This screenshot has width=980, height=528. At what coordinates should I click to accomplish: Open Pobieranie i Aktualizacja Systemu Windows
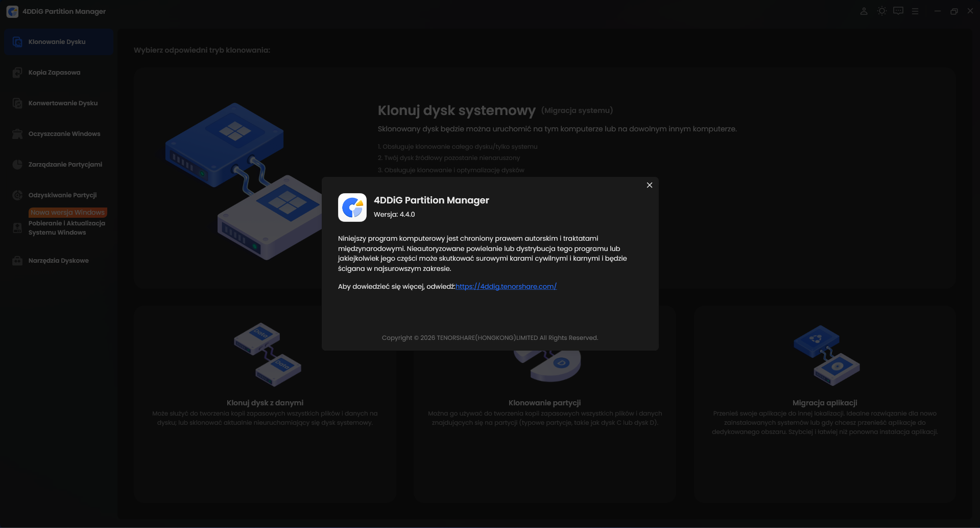(x=67, y=228)
